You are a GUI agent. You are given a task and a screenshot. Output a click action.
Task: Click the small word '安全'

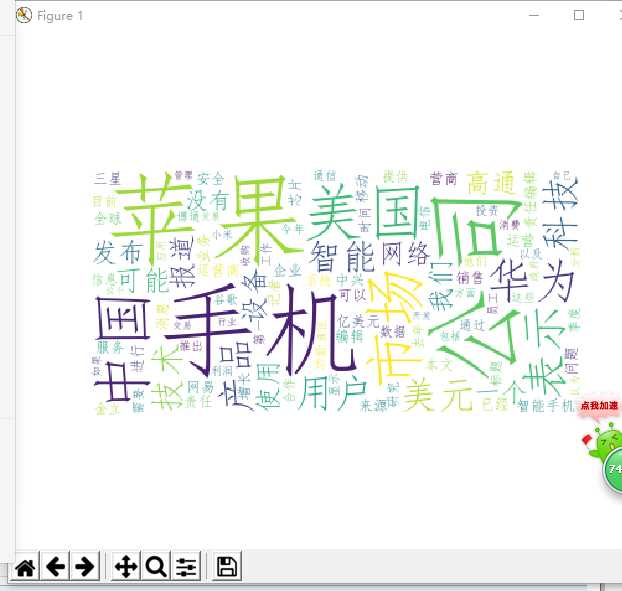coord(210,179)
